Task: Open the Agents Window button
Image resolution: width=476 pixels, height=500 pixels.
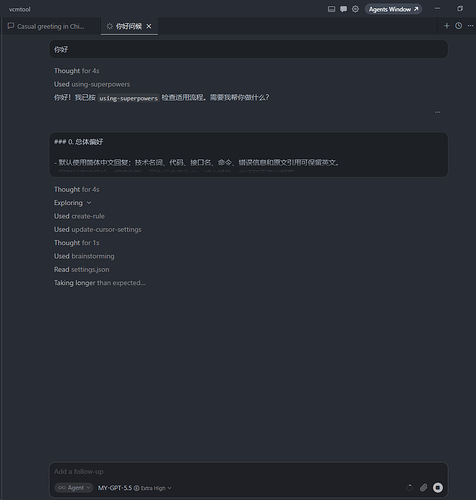Action: tap(393, 9)
